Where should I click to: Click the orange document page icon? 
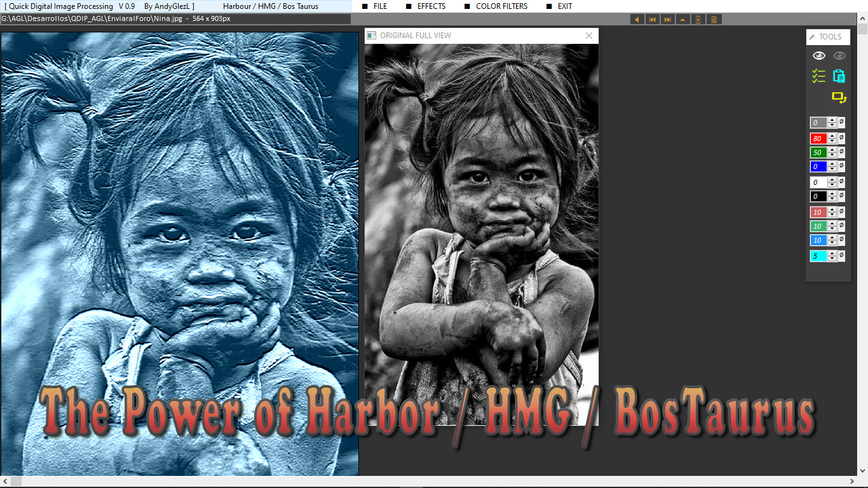click(714, 20)
